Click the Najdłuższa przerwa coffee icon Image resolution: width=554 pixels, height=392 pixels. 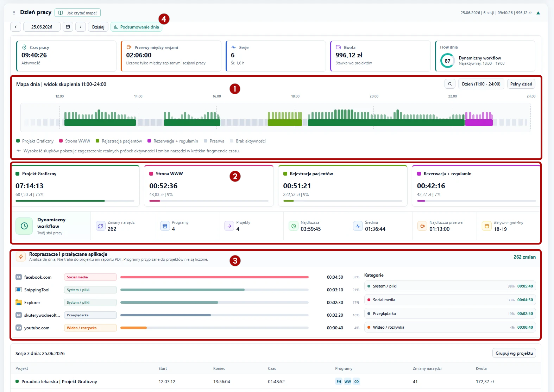[x=422, y=226]
